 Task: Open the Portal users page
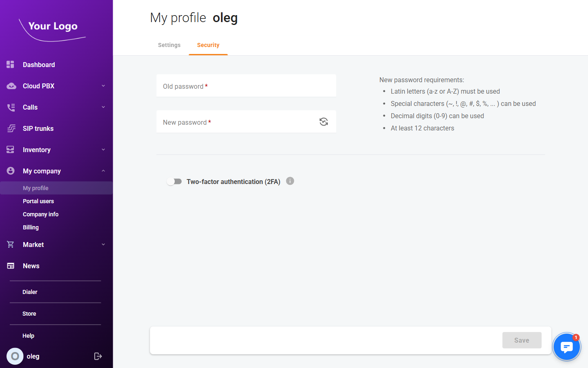click(38, 201)
